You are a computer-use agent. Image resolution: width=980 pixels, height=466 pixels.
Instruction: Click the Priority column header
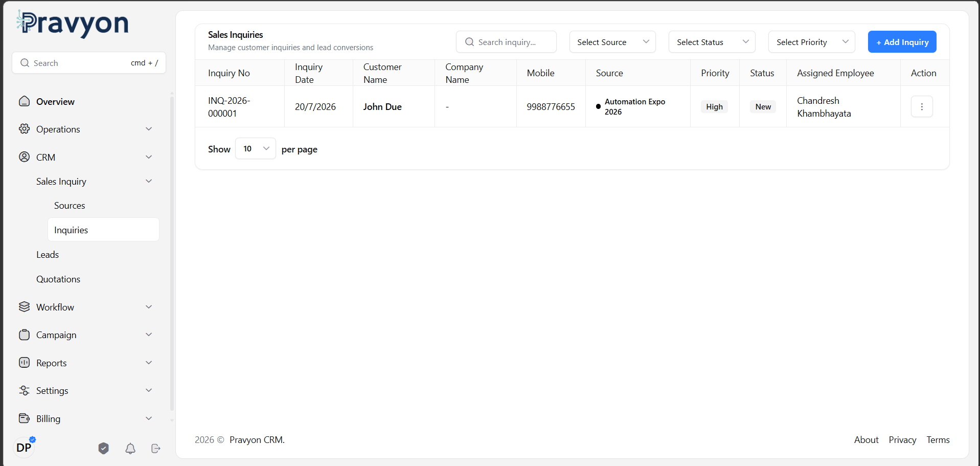click(715, 73)
